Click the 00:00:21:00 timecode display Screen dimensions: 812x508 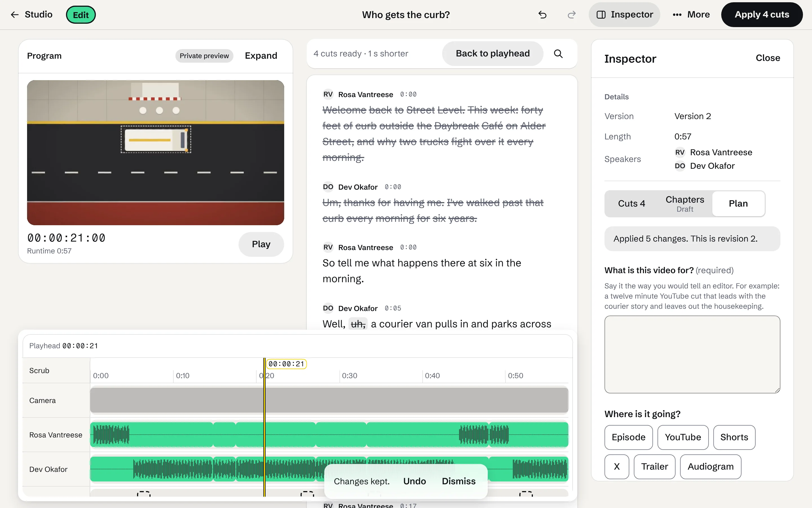(66, 238)
